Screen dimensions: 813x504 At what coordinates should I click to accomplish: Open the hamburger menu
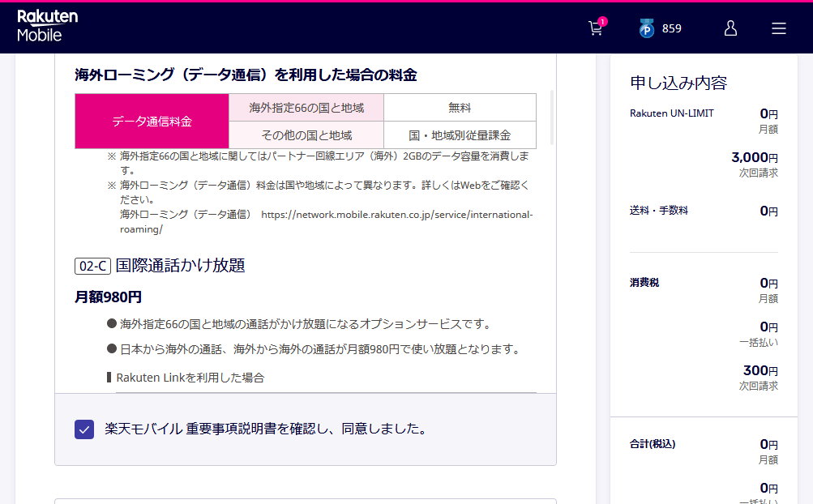tap(778, 28)
